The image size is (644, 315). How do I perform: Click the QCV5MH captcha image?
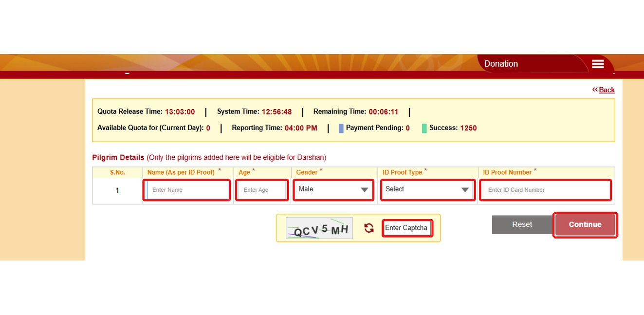(x=319, y=228)
